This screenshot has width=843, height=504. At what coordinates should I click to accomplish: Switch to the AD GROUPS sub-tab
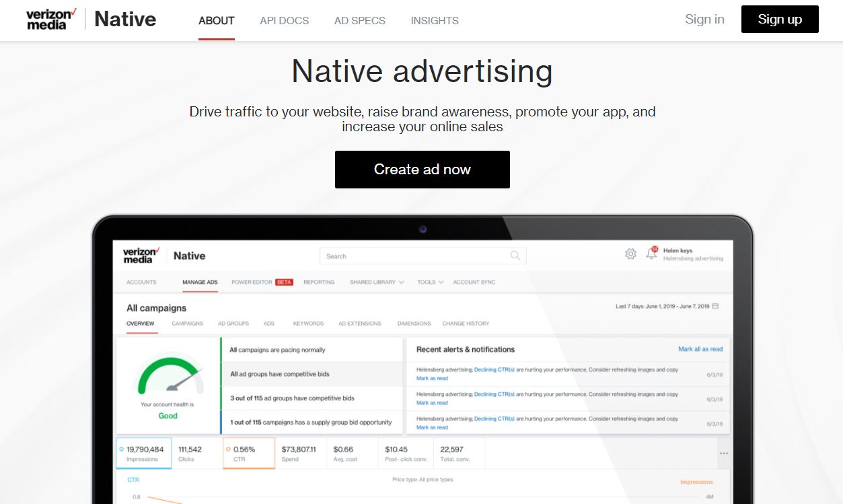coord(233,324)
